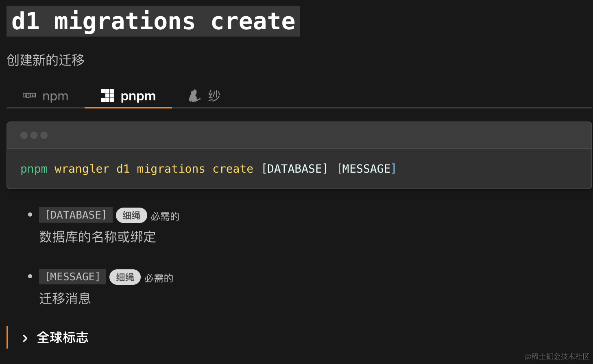Click [MESSAGE] in the command line
593x364 pixels.
[x=366, y=169]
